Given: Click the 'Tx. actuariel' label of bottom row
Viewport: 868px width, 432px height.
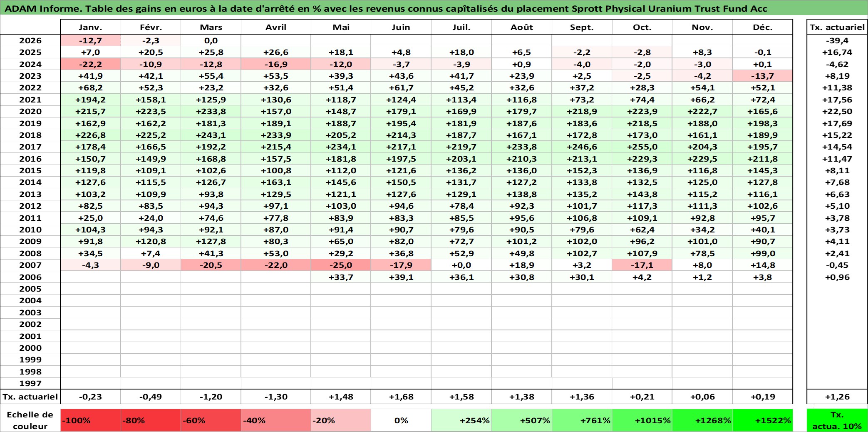Looking at the screenshot, I should 30,397.
